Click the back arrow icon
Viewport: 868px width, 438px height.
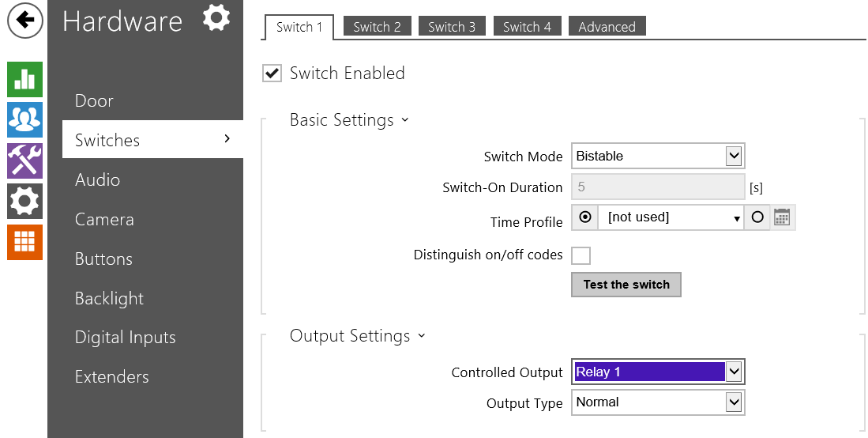(25, 21)
